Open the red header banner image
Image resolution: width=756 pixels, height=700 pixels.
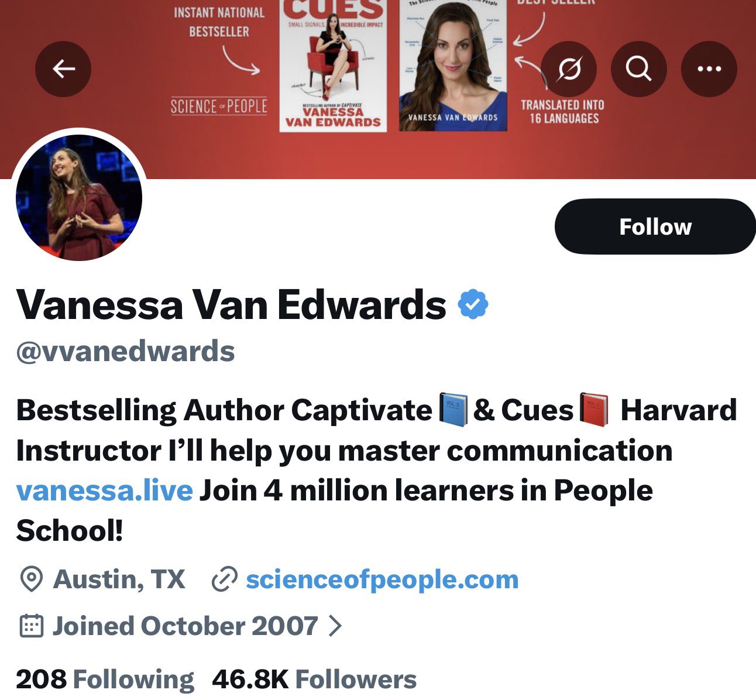click(x=378, y=89)
